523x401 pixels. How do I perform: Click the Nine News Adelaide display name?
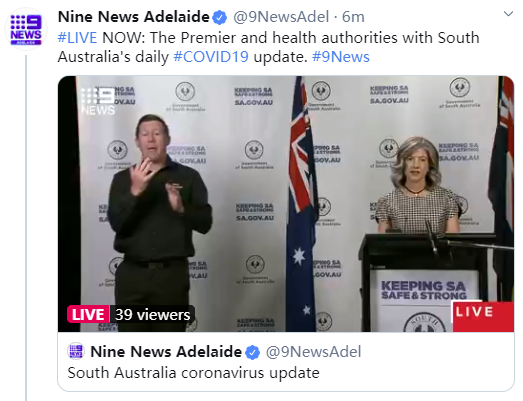point(133,17)
